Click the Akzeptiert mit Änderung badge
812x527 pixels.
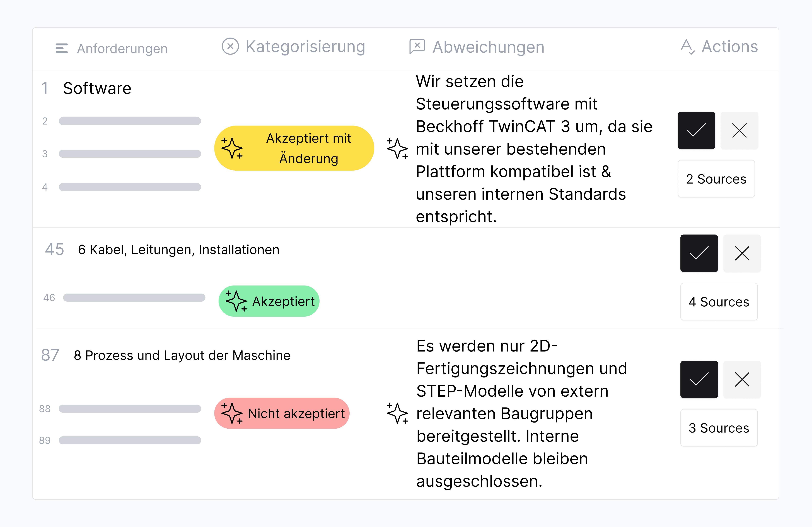coord(294,148)
